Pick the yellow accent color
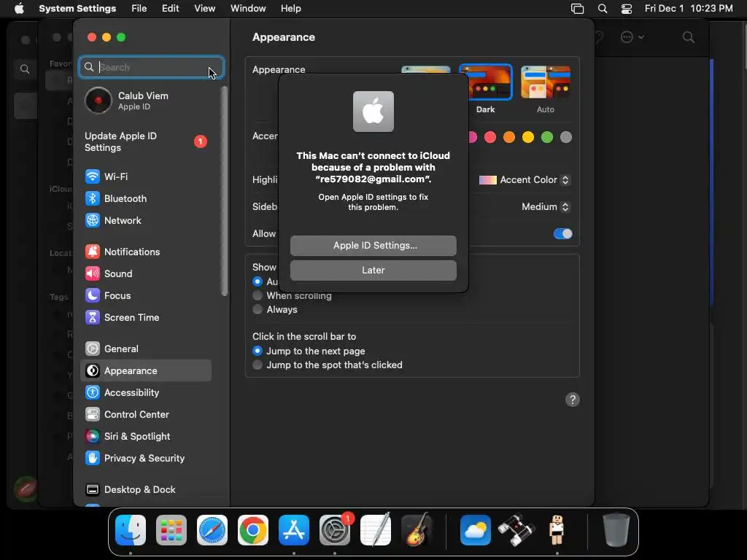The image size is (747, 560). (528, 138)
